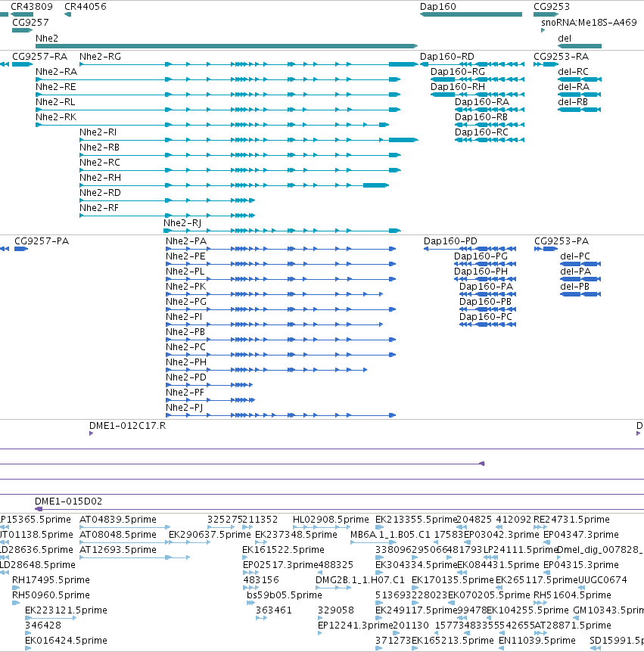Open the Nhe2-RG transcript label
644x652 pixels.
pos(100,57)
